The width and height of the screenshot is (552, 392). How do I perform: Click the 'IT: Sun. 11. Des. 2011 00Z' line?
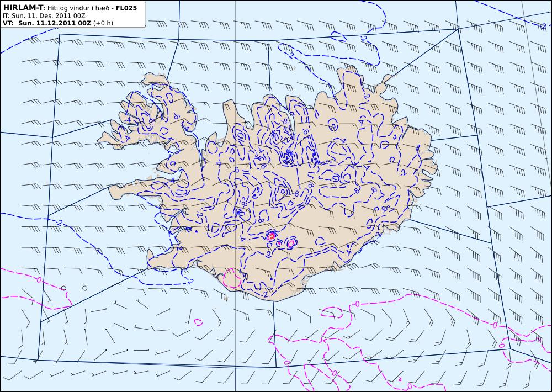tap(44, 16)
